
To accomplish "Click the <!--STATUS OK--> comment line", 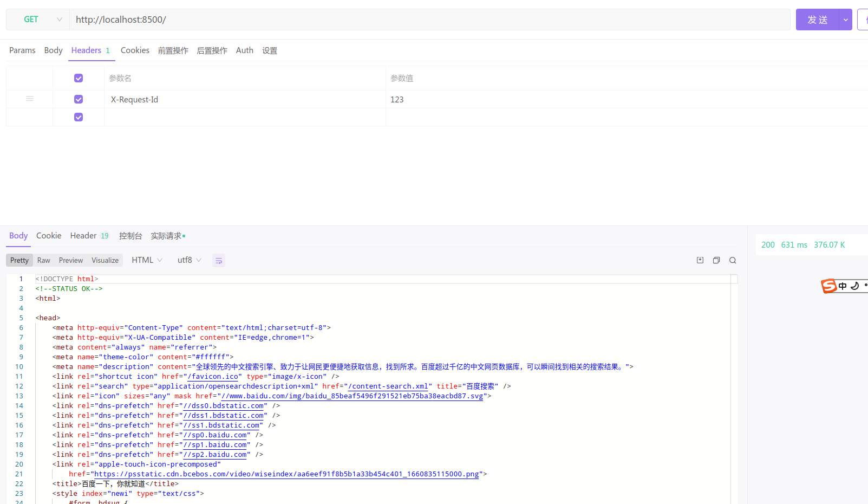I will tap(69, 289).
